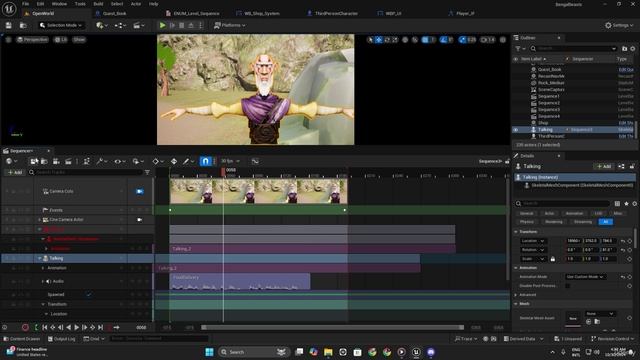Click the loop arrow icon in Sequencer transport
This screenshot has height=360, width=640.
point(116,327)
